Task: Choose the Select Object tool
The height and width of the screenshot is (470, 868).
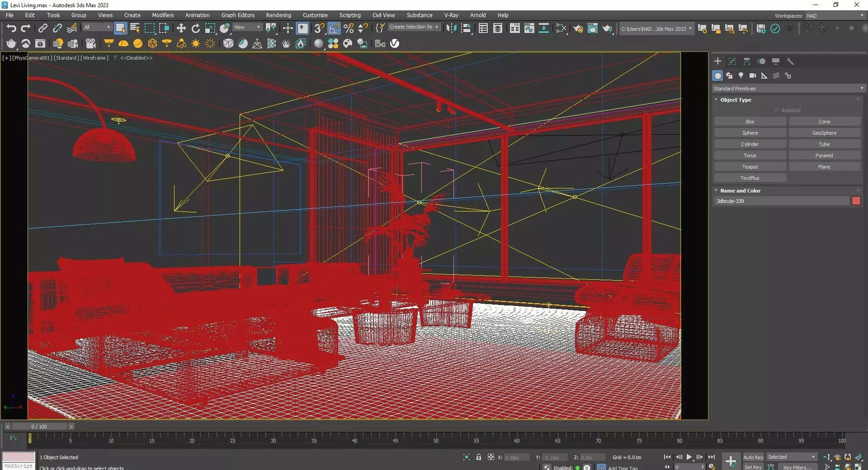Action: point(120,28)
